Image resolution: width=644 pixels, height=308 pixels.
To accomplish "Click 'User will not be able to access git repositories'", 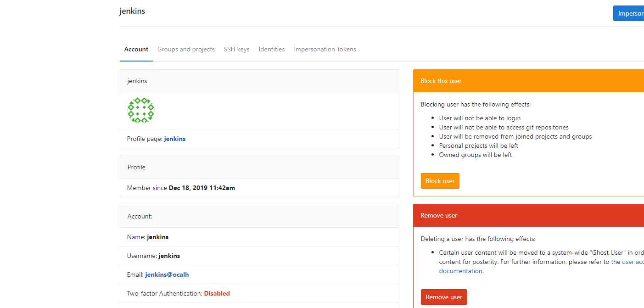I will [504, 127].
